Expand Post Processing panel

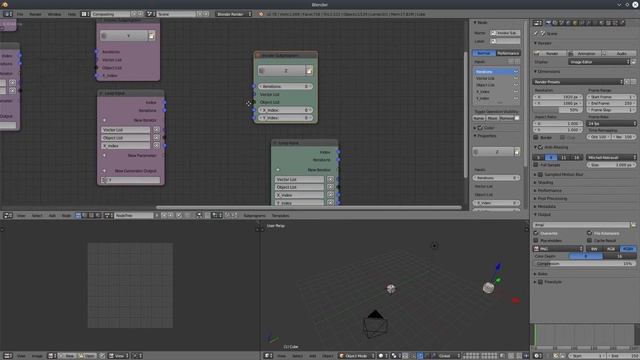pos(552,198)
